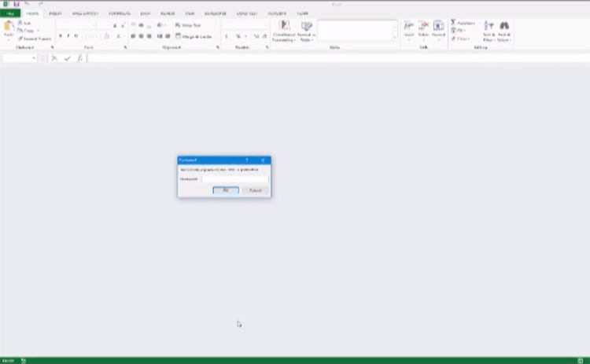
Task: Click the Format Painter brush icon
Action: [x=20, y=38]
